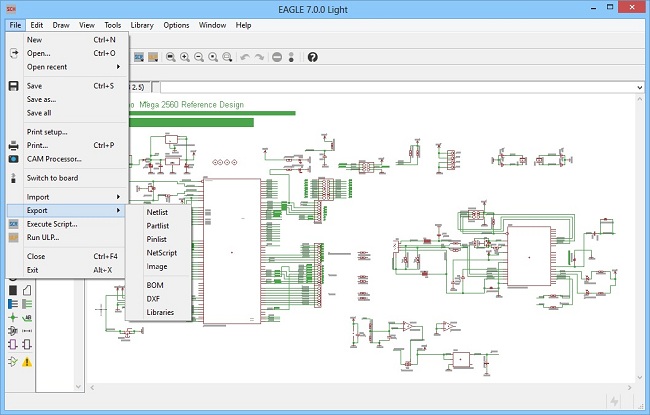Zoom in on the schematic
The image size is (650, 415).
[185, 57]
